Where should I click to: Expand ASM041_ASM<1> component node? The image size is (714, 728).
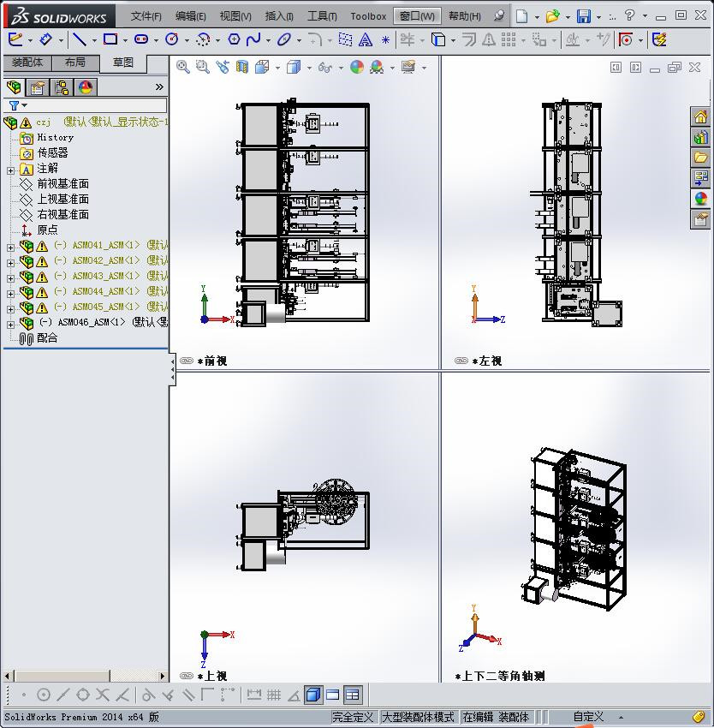[x=10, y=247]
